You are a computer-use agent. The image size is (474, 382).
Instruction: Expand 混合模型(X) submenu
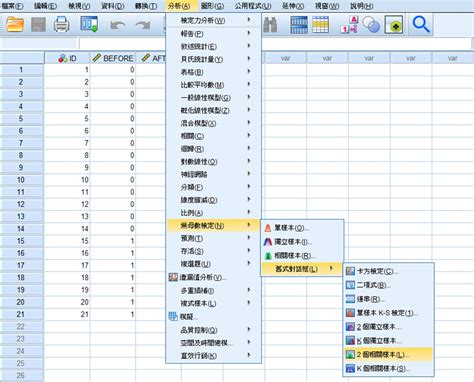coord(213,123)
